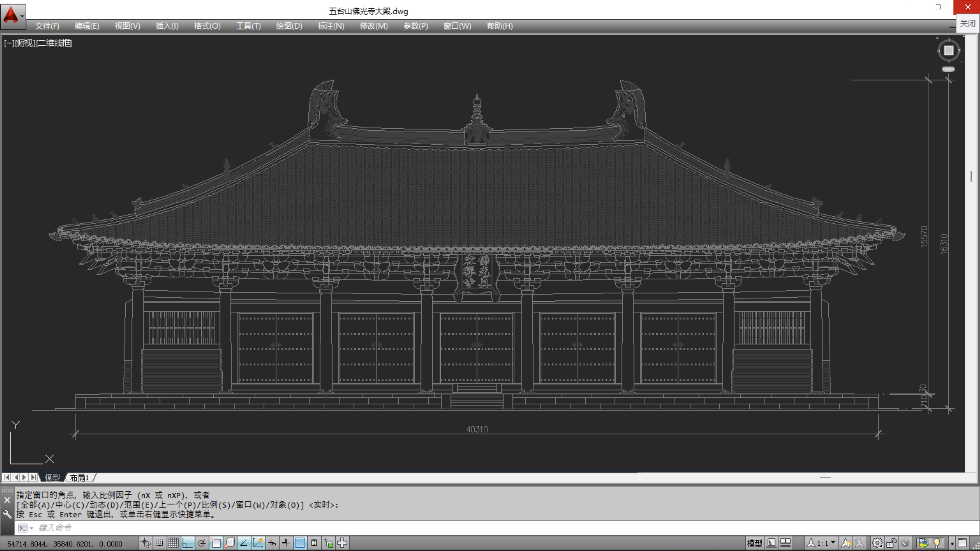The height and width of the screenshot is (551, 980).
Task: Select the 16310 height dimension text
Action: pyautogui.click(x=944, y=244)
